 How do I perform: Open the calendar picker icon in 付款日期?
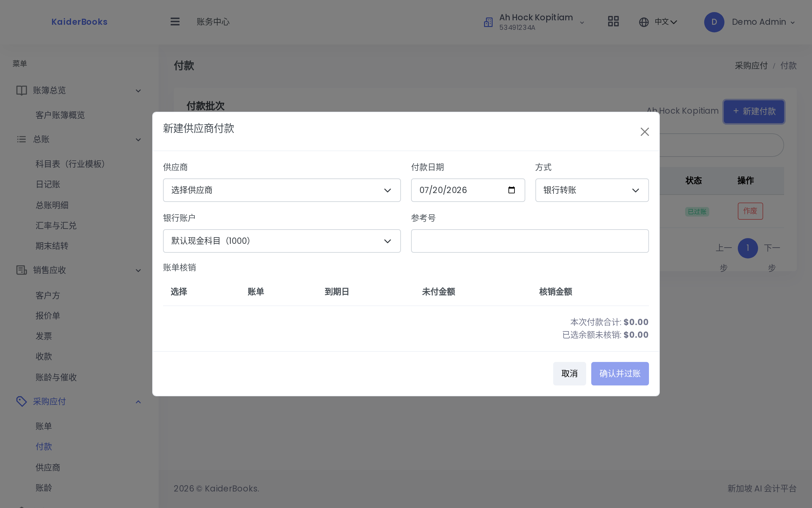pyautogui.click(x=511, y=190)
